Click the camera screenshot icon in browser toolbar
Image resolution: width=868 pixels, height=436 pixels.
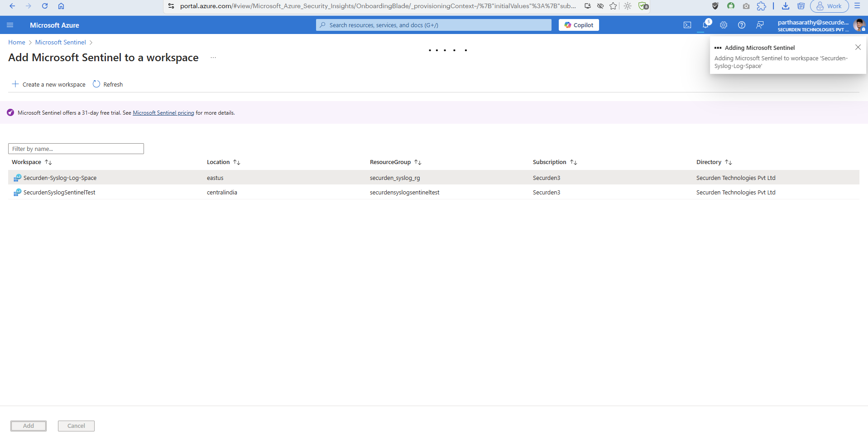tap(746, 6)
